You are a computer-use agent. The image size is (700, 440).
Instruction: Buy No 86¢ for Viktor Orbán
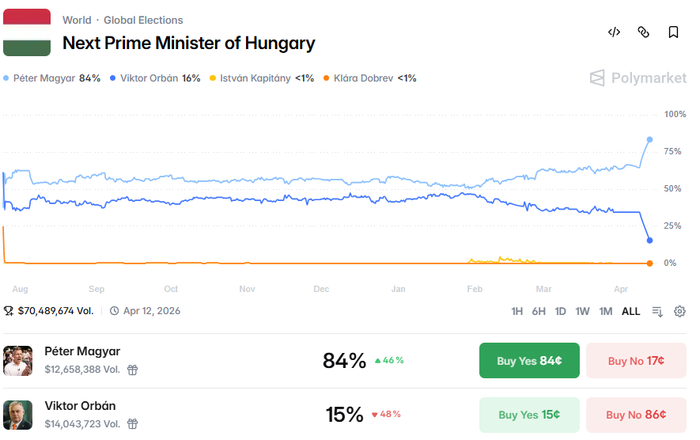635,414
